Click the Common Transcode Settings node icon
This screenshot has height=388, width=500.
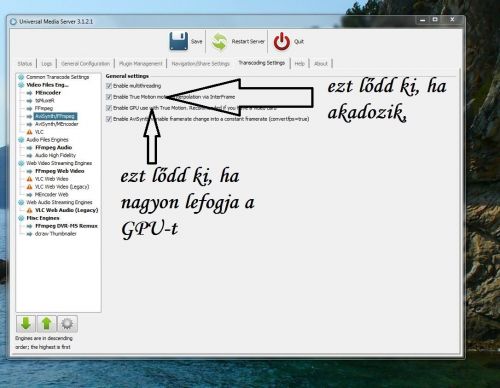coord(21,77)
